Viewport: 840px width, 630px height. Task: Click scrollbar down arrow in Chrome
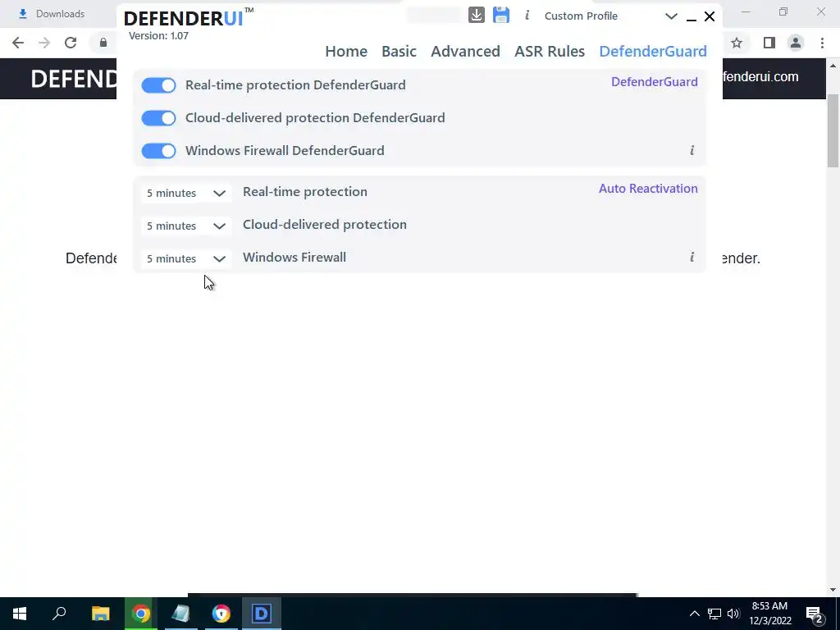(x=833, y=590)
